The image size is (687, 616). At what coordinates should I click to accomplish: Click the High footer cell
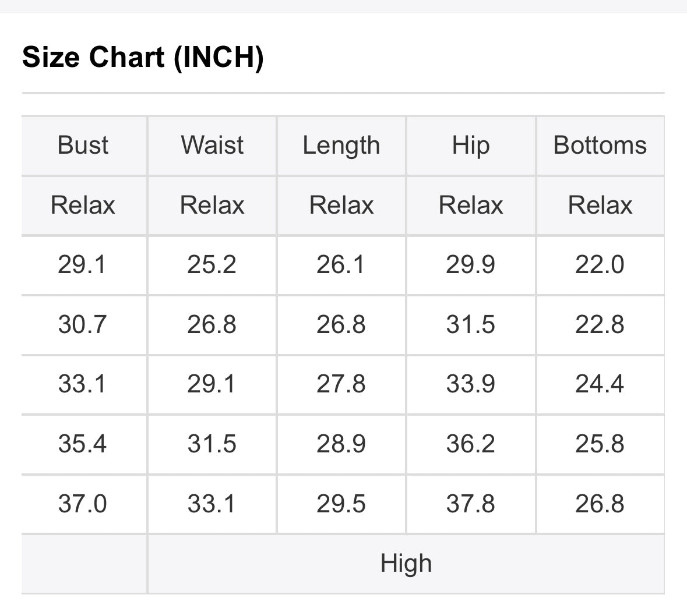click(406, 564)
